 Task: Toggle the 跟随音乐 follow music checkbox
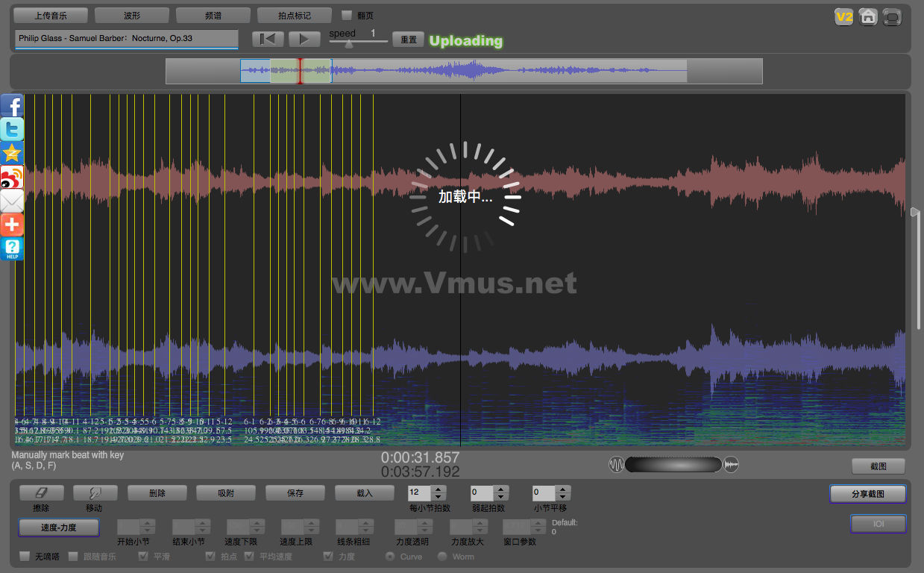point(73,557)
